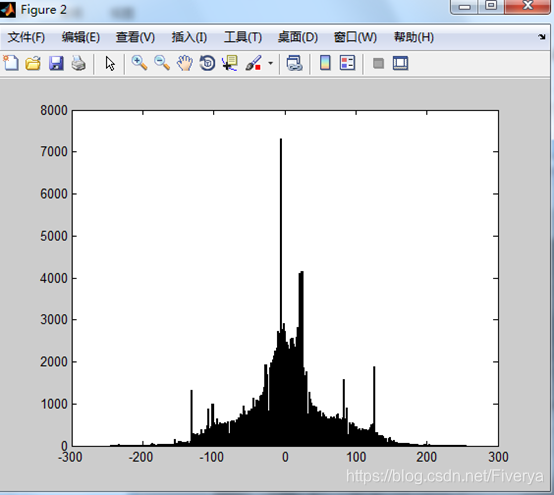Screen dimensions: 554x495
Task: Click the y-axis label 8000
Action: click(x=53, y=110)
